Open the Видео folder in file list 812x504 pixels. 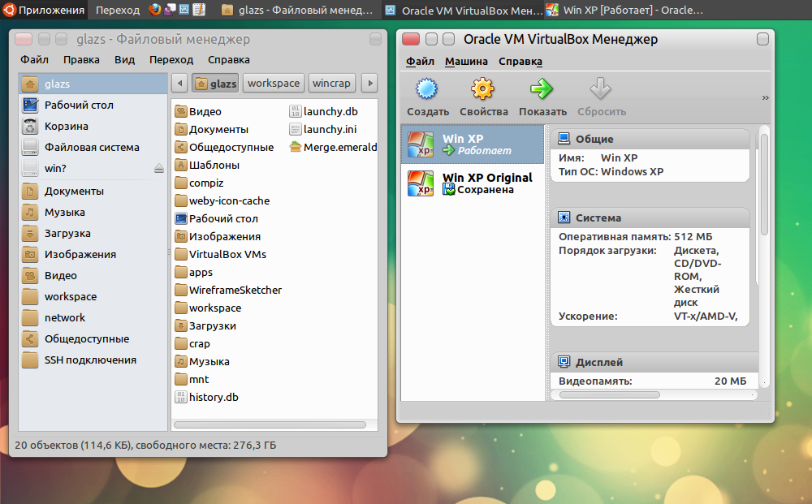[198, 111]
